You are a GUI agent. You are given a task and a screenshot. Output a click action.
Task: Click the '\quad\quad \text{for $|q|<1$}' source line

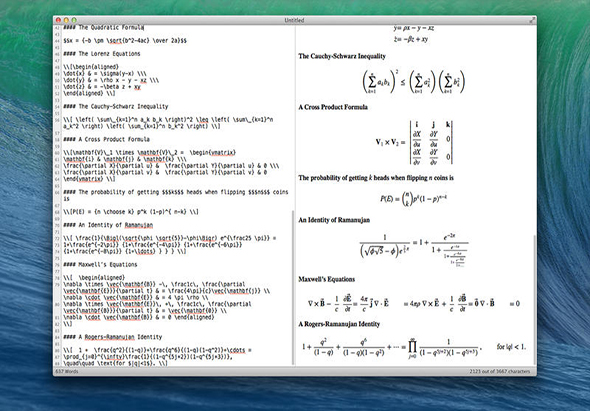coord(116,363)
